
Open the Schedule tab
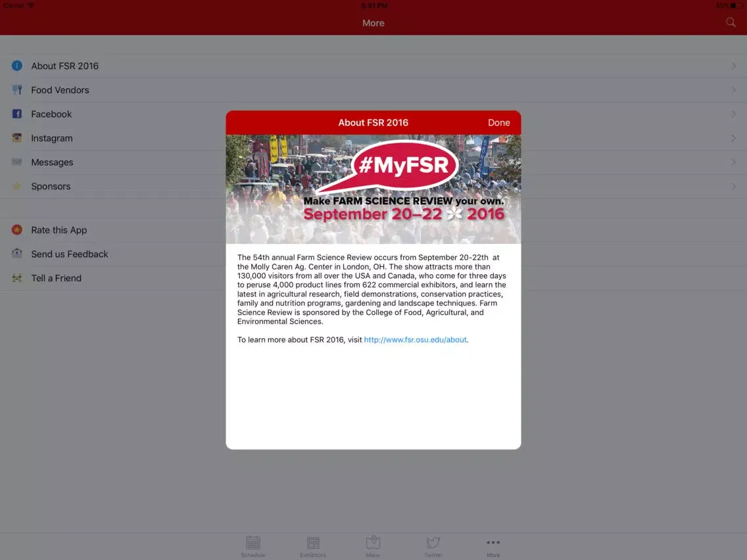pos(253,546)
